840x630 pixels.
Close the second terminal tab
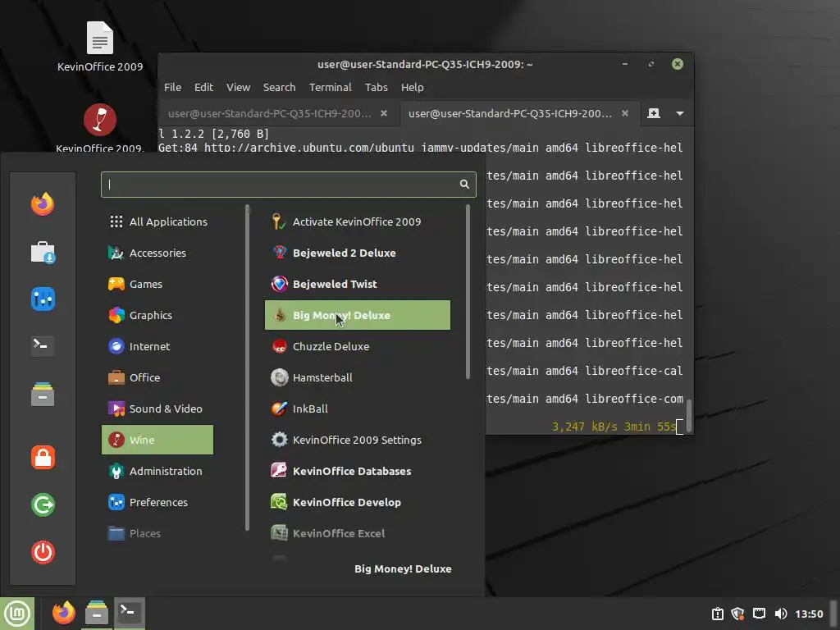(624, 113)
